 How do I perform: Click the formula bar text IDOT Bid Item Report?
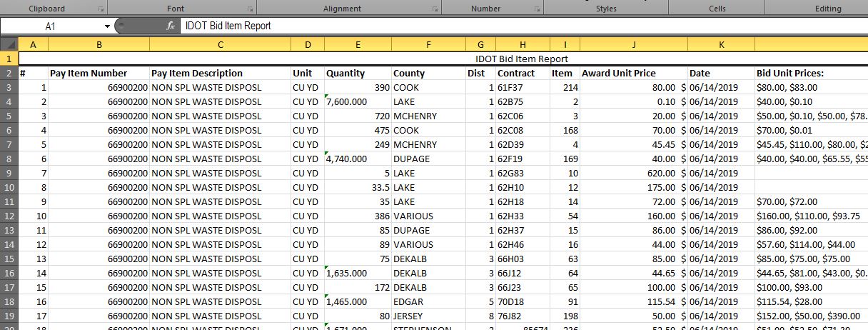[x=228, y=26]
